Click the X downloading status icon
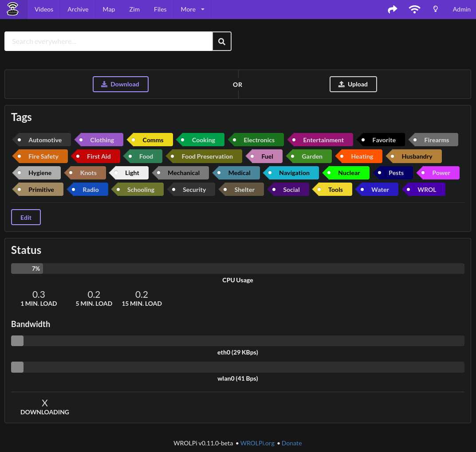 (45, 403)
